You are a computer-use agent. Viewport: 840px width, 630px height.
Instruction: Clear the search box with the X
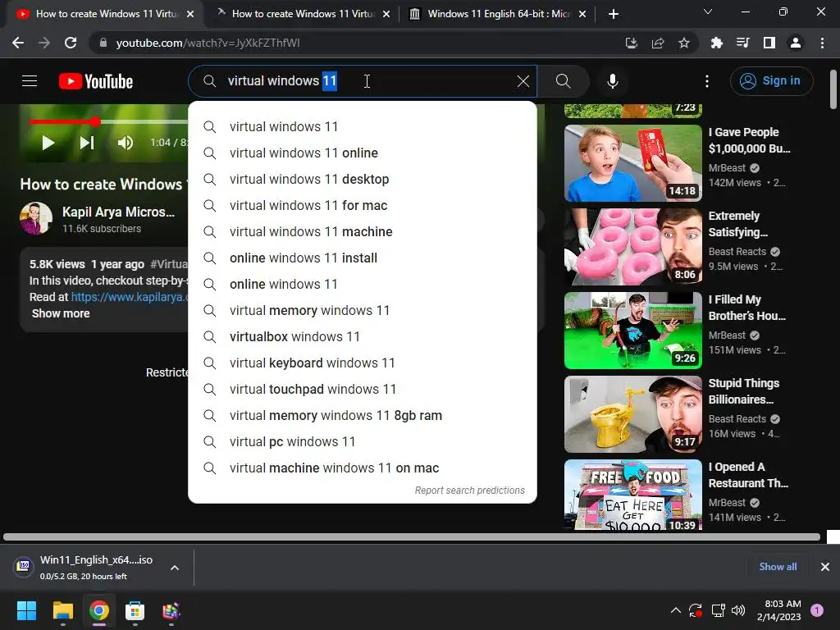pyautogui.click(x=523, y=81)
